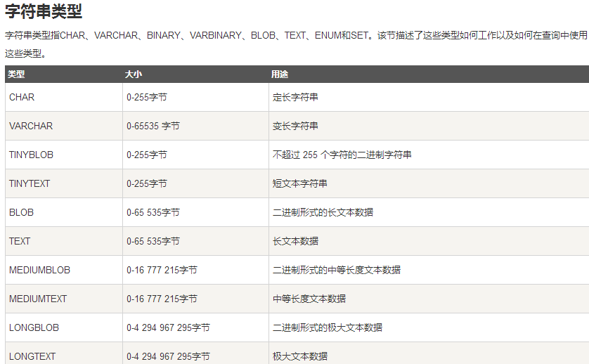Click size cell in MEDIUMBLOB row

(195, 270)
